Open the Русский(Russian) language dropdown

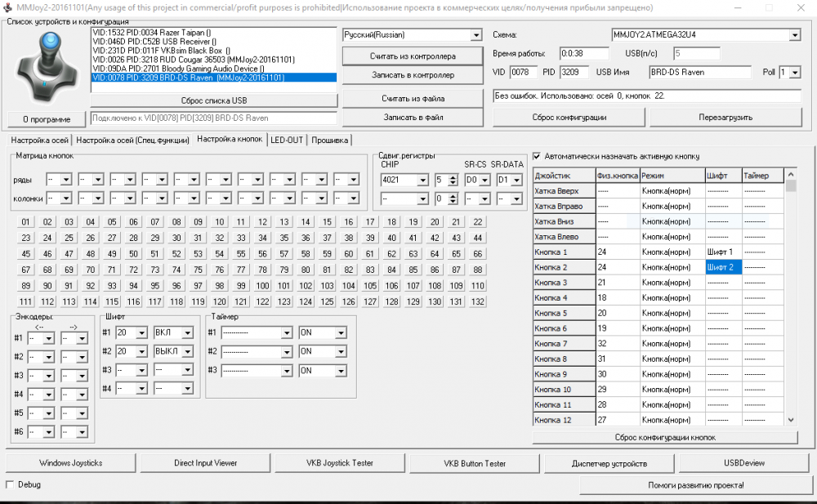pyautogui.click(x=475, y=35)
